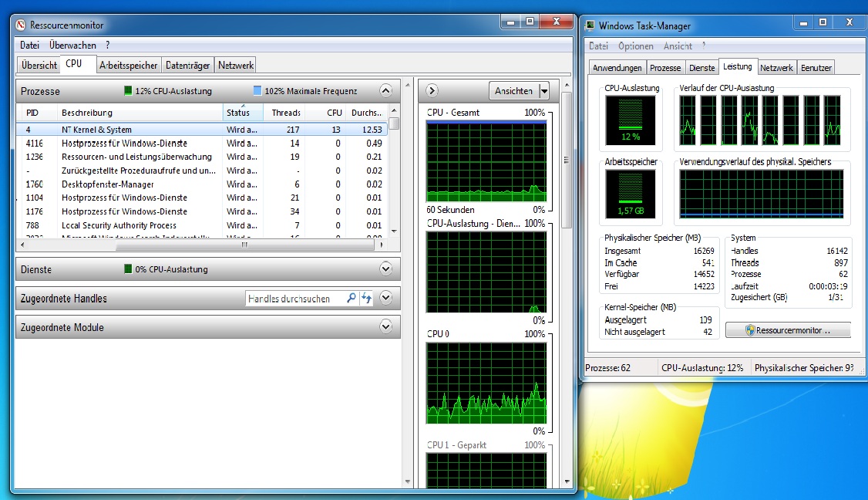The image size is (868, 500).
Task: Click the 12% CPU-Auslastung green indicator
Action: [128, 90]
